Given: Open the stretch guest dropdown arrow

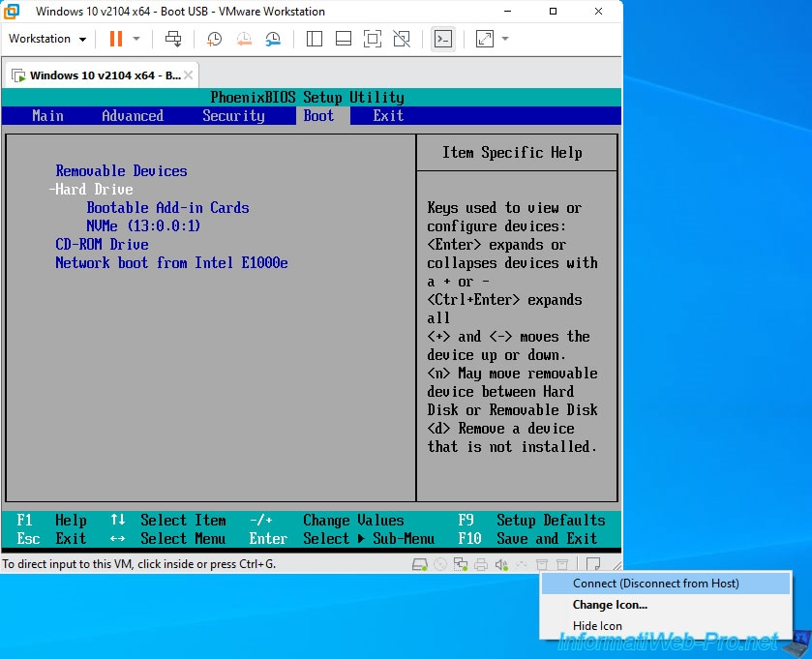Looking at the screenshot, I should [x=505, y=39].
